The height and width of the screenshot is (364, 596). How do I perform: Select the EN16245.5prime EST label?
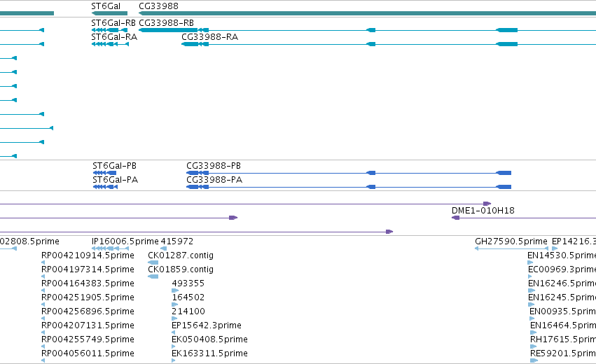[562, 297]
